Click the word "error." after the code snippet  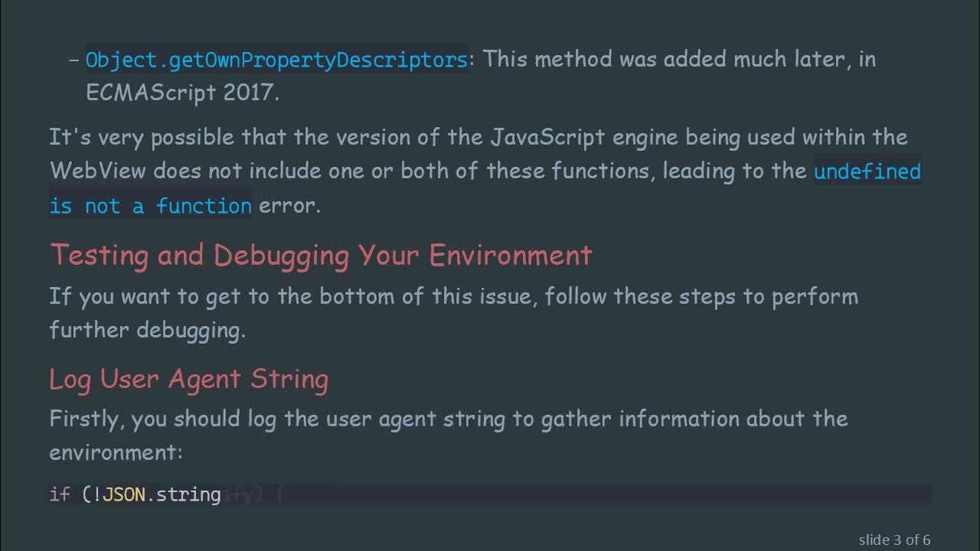(289, 206)
